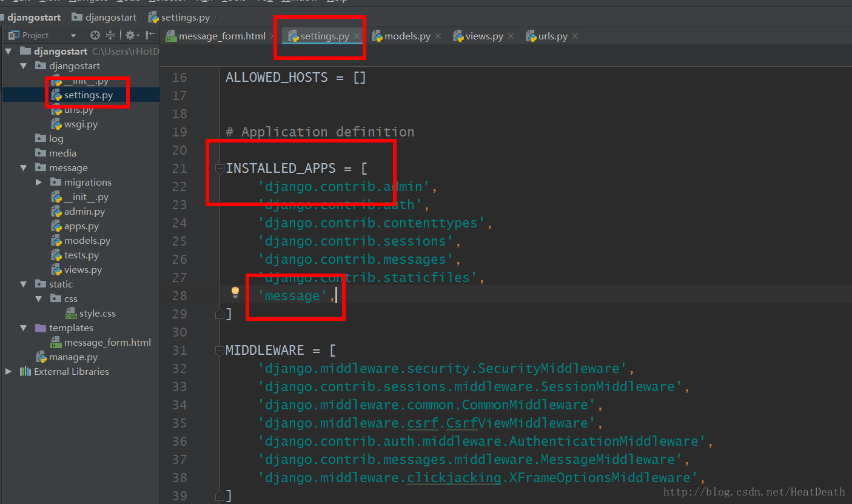Image resolution: width=852 pixels, height=504 pixels.
Task: Click fold end marker on line 29
Action: [x=220, y=314]
